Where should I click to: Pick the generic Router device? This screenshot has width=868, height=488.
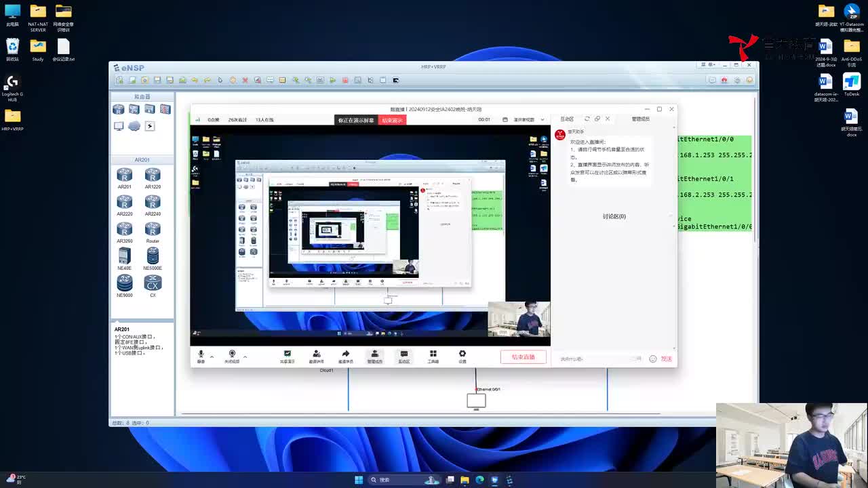(153, 232)
